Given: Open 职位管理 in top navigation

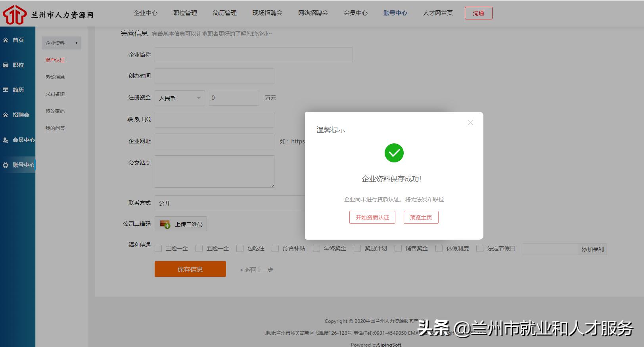Looking at the screenshot, I should point(185,13).
